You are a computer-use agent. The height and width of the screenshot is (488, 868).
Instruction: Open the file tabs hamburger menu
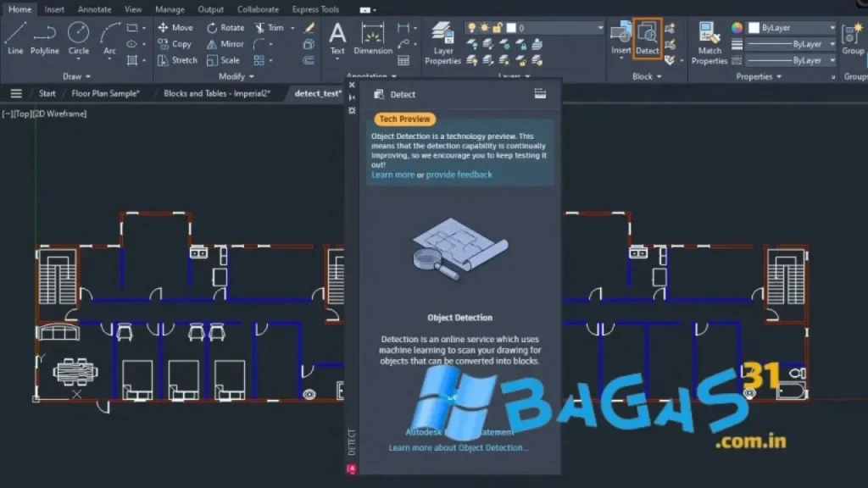[x=16, y=93]
